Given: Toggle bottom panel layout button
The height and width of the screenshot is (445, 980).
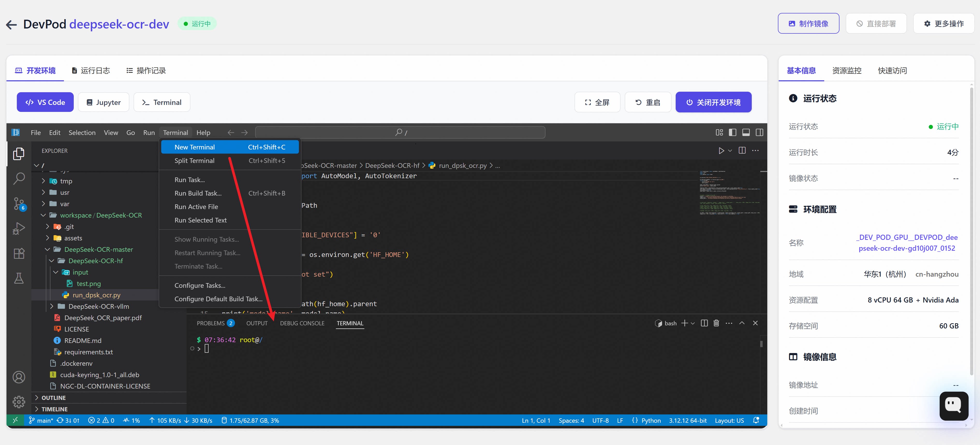Looking at the screenshot, I should [746, 132].
